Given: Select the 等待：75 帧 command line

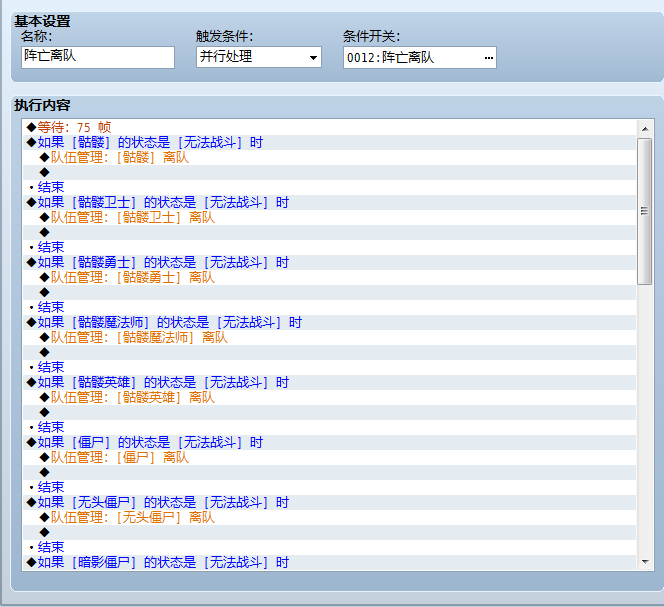Looking at the screenshot, I should coord(329,127).
